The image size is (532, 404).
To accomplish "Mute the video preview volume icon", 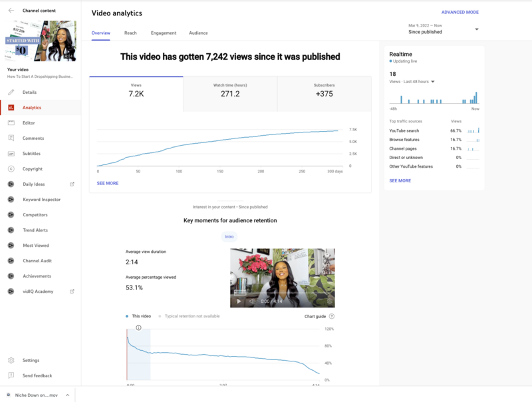I will [x=252, y=301].
